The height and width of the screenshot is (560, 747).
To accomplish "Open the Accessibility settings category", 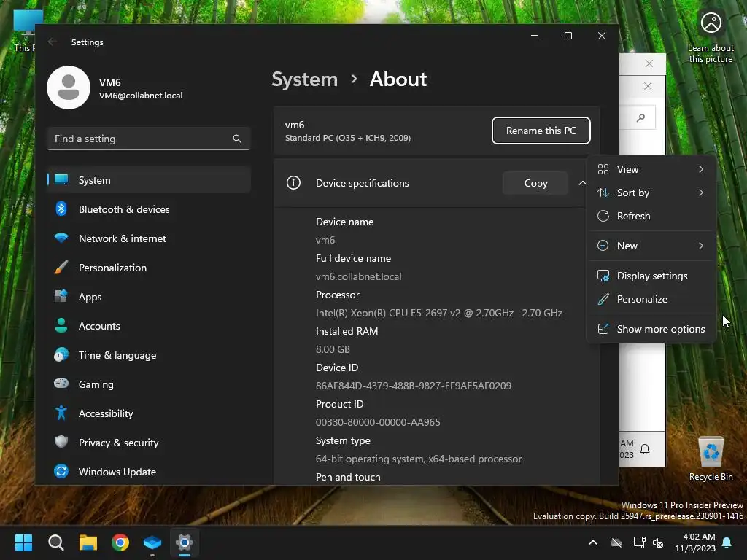I will tap(149, 413).
